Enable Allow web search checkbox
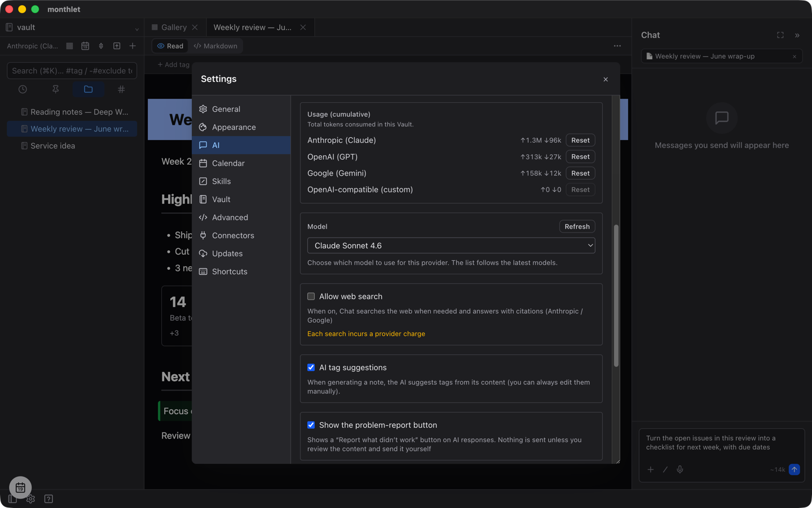Screen dimensions: 812x508 [x=311, y=296]
